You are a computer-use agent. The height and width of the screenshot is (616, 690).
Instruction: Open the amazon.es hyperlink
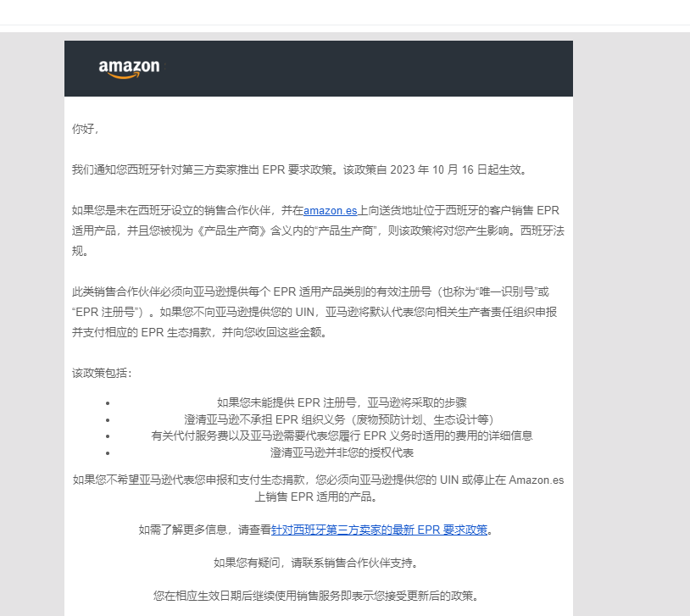pos(330,210)
